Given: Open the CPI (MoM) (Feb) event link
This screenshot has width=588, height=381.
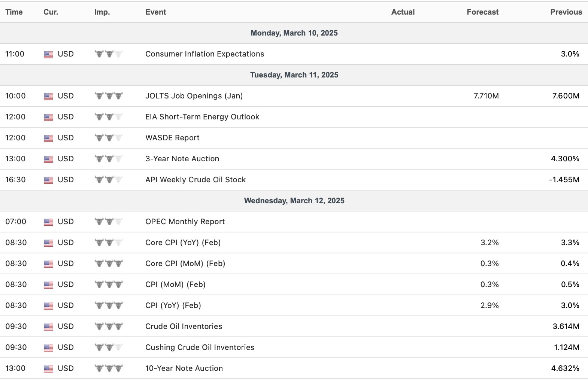Looking at the screenshot, I should (x=175, y=284).
